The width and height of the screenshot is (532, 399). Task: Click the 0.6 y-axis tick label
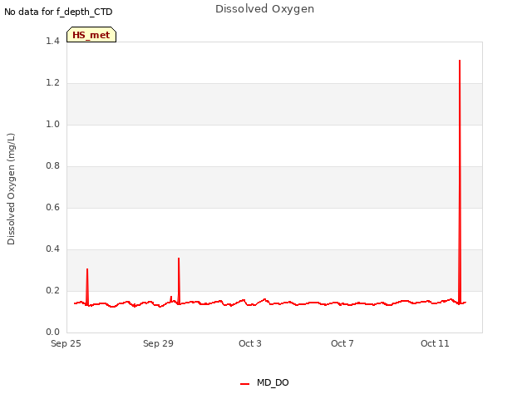(x=52, y=207)
